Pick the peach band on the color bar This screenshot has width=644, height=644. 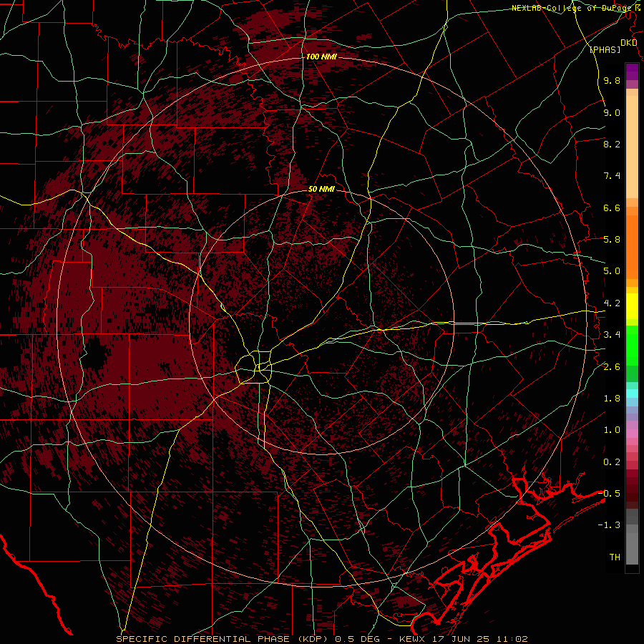(x=632, y=147)
